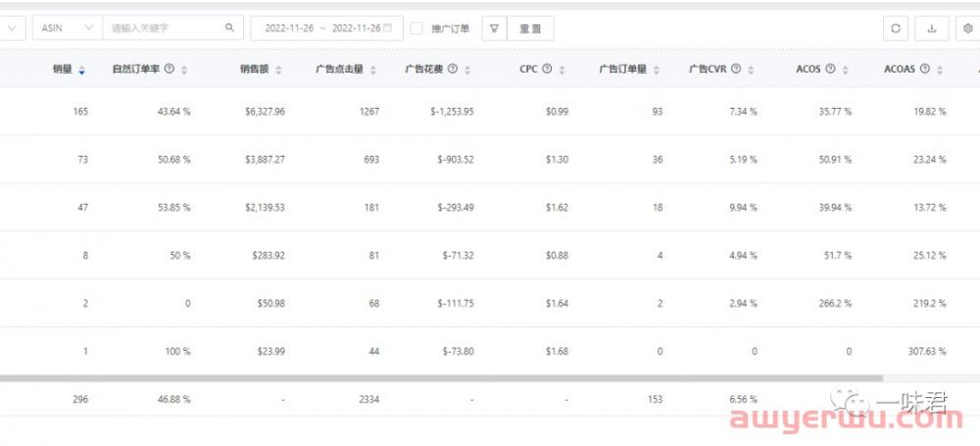Focus the keyword search input field
The height and width of the screenshot is (446, 980).
(167, 28)
